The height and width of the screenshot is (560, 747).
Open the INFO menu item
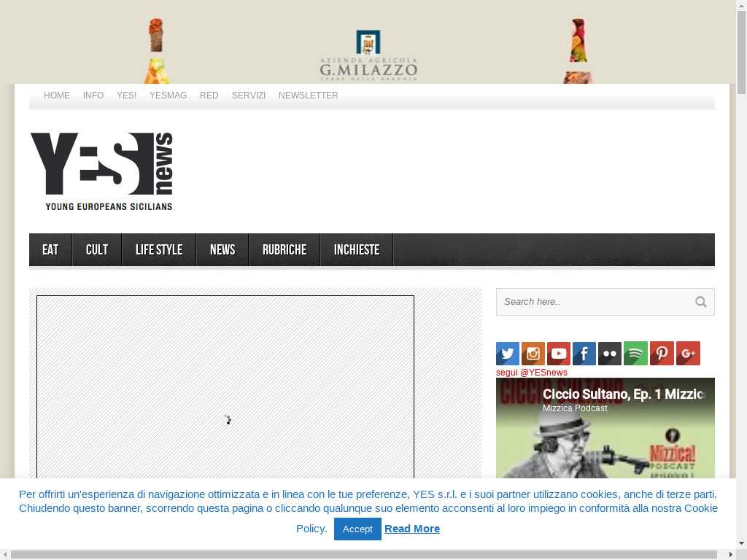coord(93,96)
